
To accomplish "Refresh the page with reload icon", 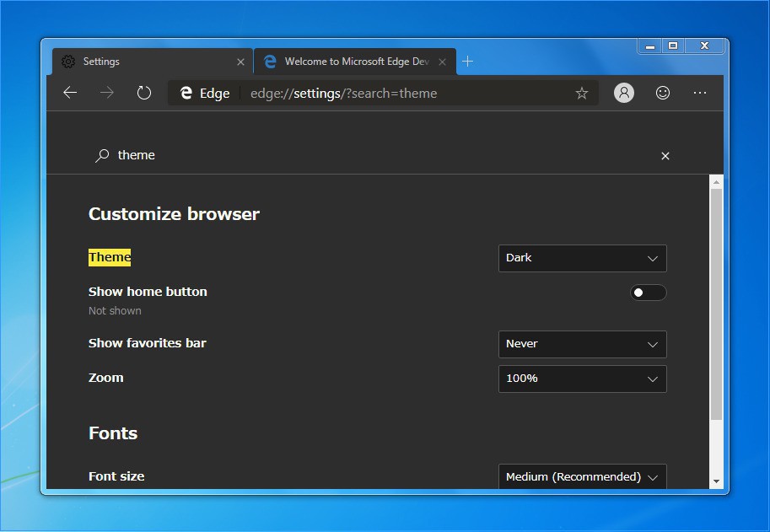I will pos(144,93).
